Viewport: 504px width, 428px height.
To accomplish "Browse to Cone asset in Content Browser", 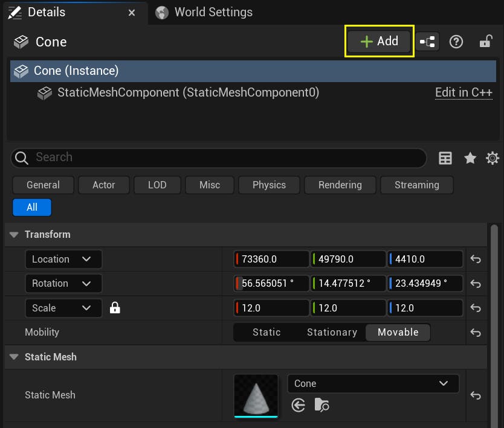I will coord(322,405).
